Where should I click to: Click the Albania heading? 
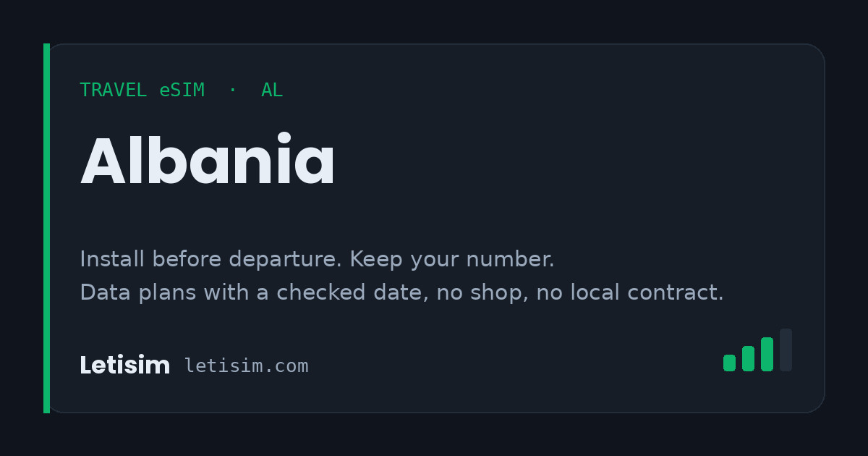pos(208,162)
